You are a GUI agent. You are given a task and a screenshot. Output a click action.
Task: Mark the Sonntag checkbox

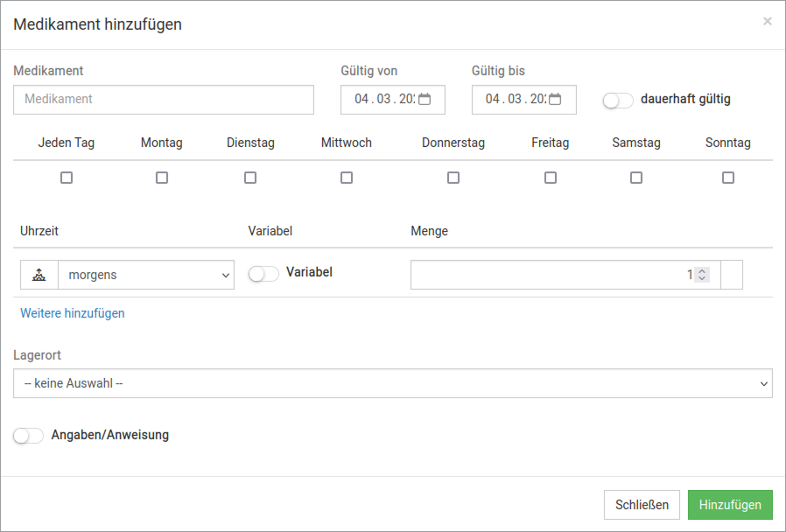[x=728, y=178]
